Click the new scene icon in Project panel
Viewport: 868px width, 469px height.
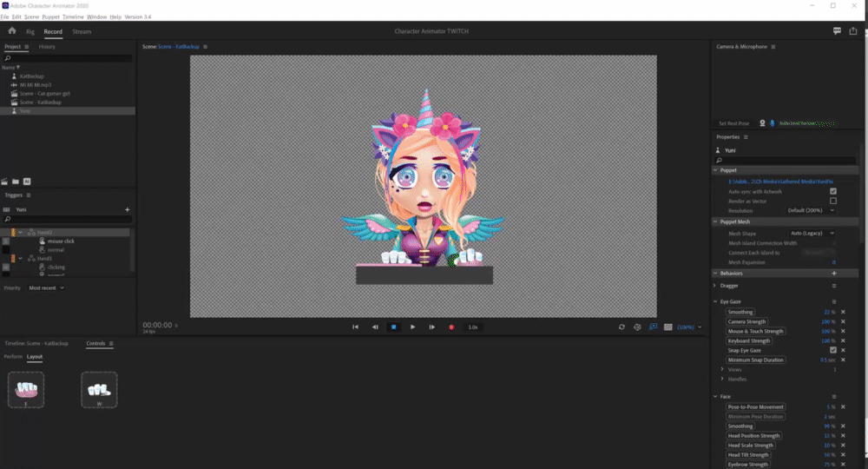click(4, 182)
